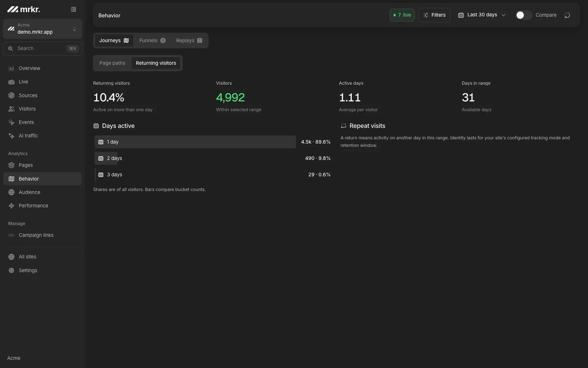Open the Events section
This screenshot has width=588, height=368.
pos(42,122)
